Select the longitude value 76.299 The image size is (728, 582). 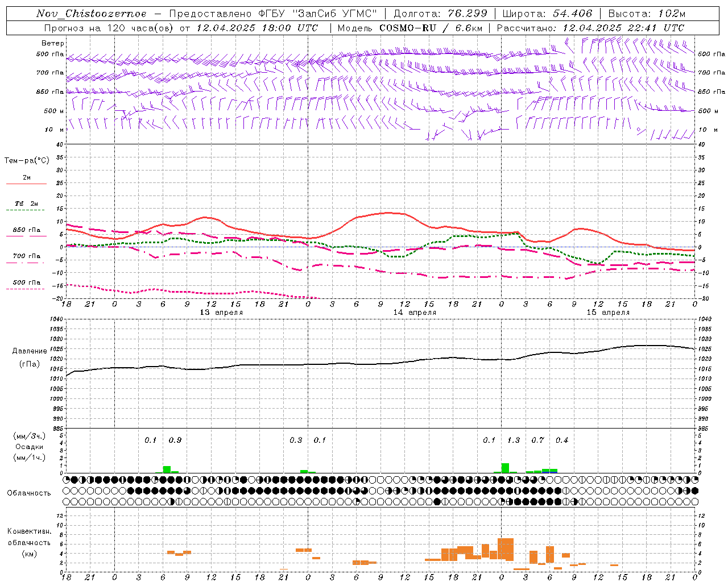(x=468, y=14)
